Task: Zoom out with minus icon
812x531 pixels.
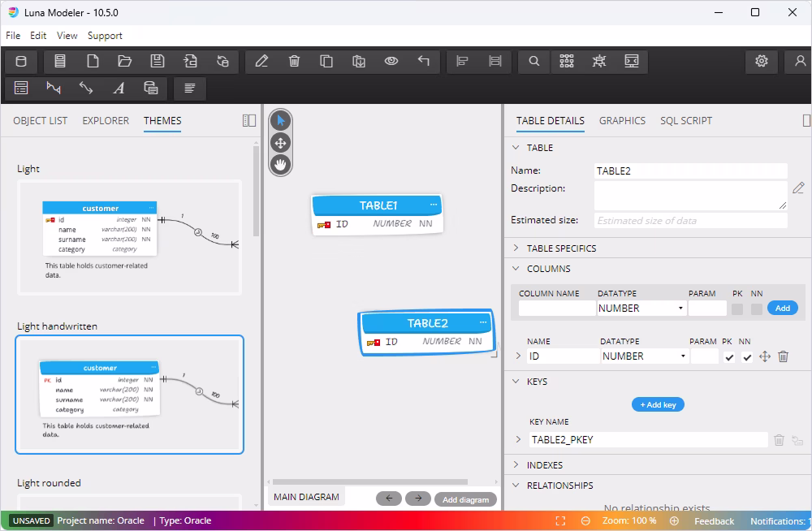Action: click(585, 521)
